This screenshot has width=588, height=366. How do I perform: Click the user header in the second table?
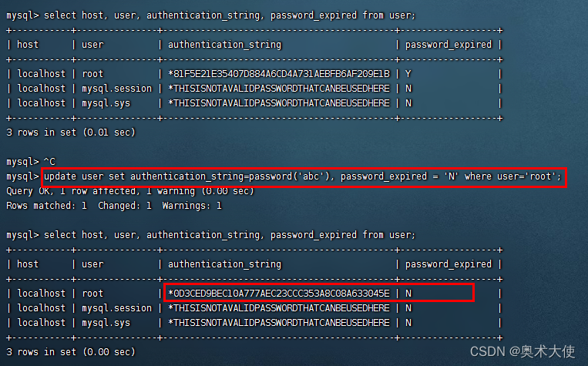[92, 264]
